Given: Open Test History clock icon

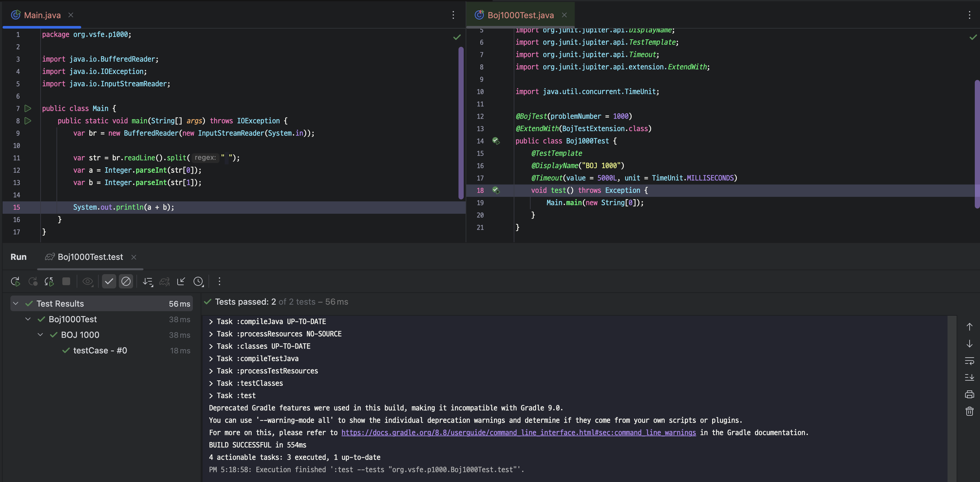Looking at the screenshot, I should coord(198,282).
